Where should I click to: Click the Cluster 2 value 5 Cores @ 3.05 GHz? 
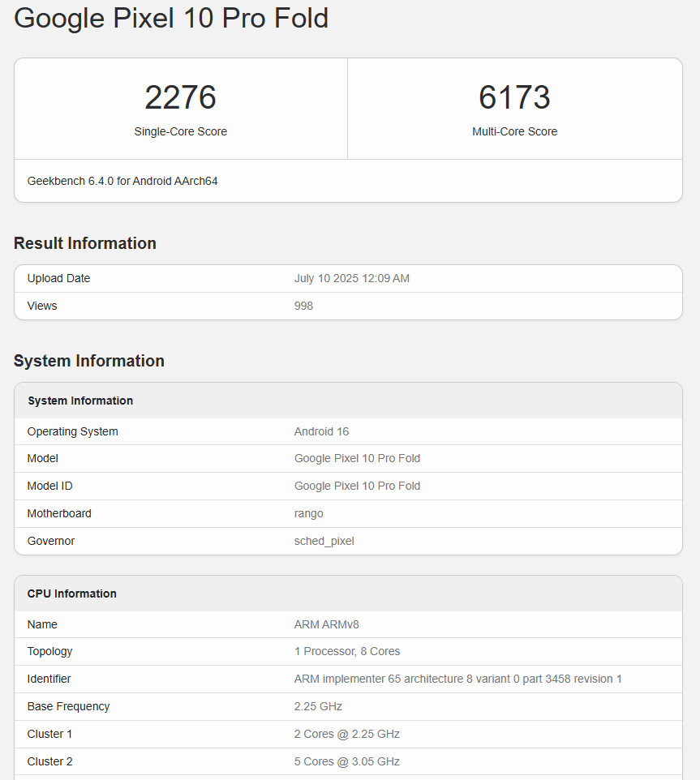[346, 761]
